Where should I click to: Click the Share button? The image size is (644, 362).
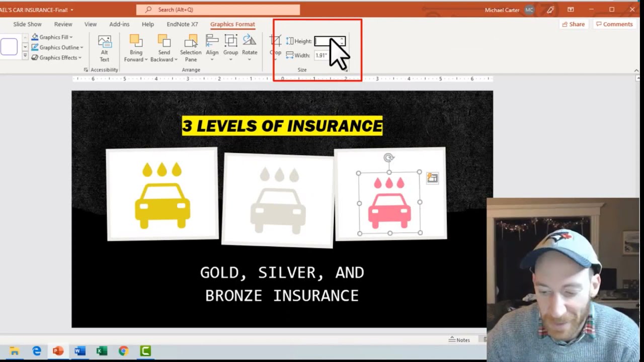pos(574,24)
